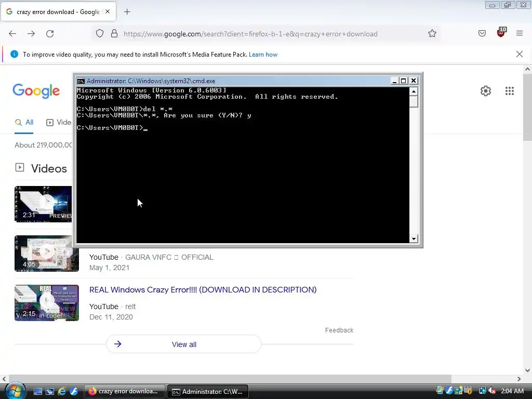Open REAL Windows Crazy Error video link
532x399 pixels.
click(x=203, y=290)
